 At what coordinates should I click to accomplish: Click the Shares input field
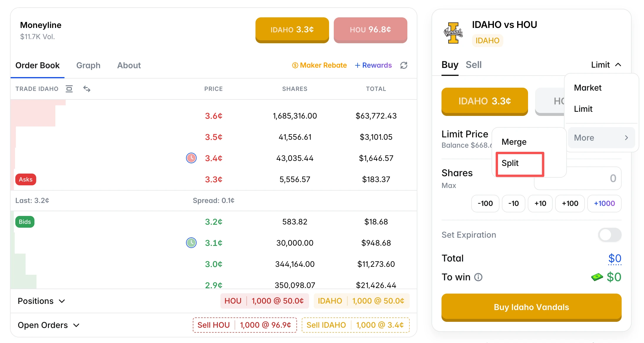point(577,178)
